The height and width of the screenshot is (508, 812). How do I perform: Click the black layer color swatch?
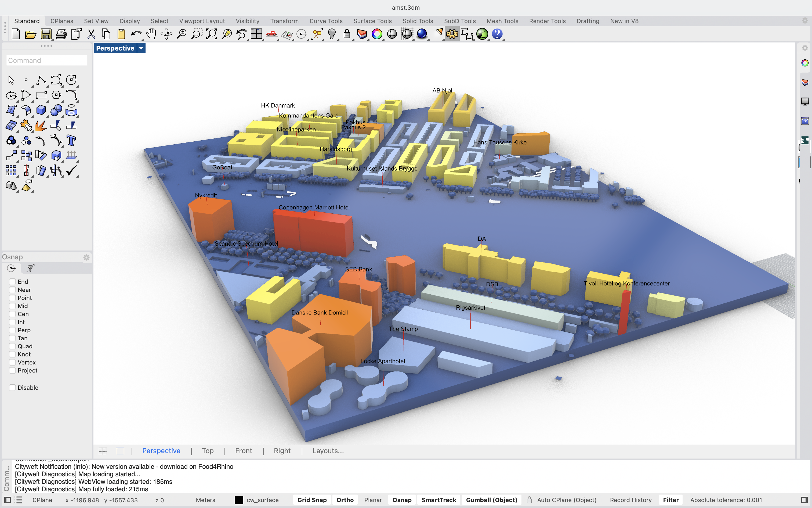238,500
